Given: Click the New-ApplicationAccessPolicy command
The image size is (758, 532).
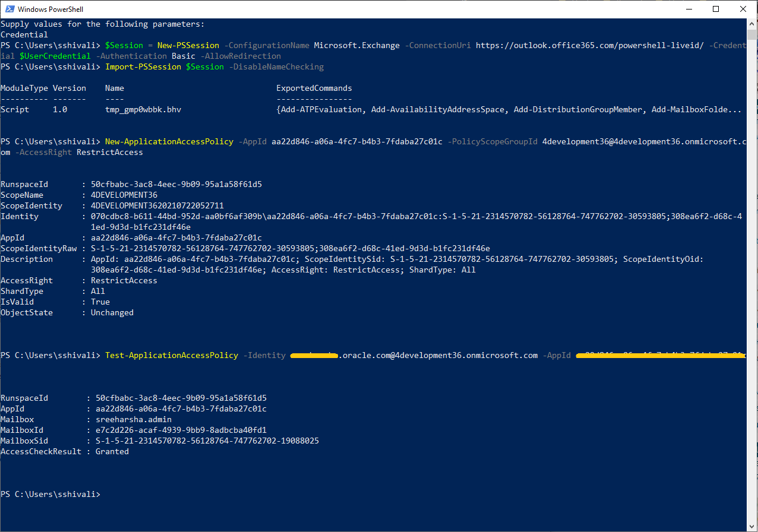Looking at the screenshot, I should tap(169, 142).
